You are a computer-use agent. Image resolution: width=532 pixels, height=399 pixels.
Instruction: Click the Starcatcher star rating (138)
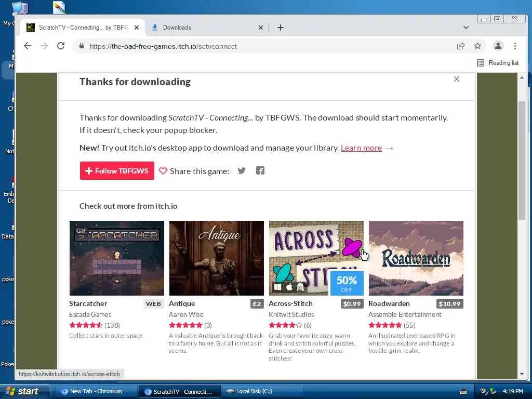pos(95,325)
